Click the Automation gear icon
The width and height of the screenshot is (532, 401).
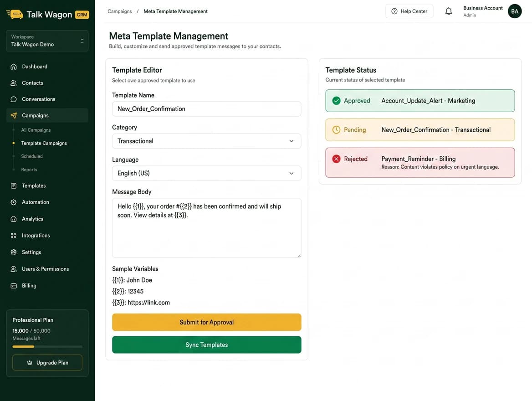click(14, 202)
